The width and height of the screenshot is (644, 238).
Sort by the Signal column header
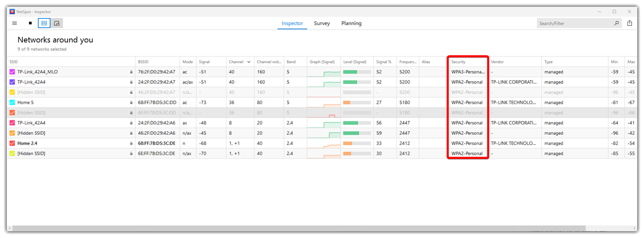pyautogui.click(x=204, y=62)
